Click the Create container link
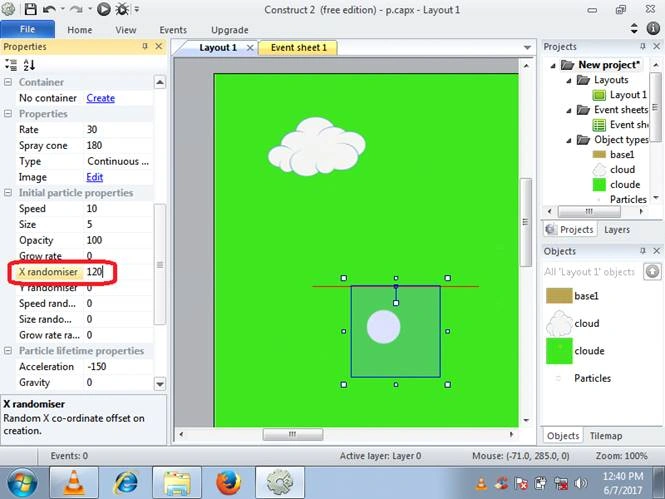This screenshot has width=665, height=499. click(101, 98)
